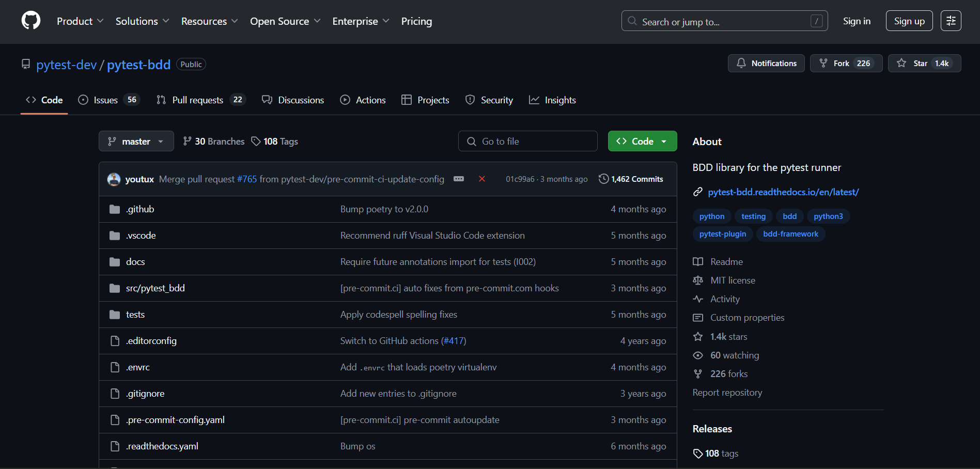Click the failed status X icon
The height and width of the screenshot is (469, 980).
[481, 179]
